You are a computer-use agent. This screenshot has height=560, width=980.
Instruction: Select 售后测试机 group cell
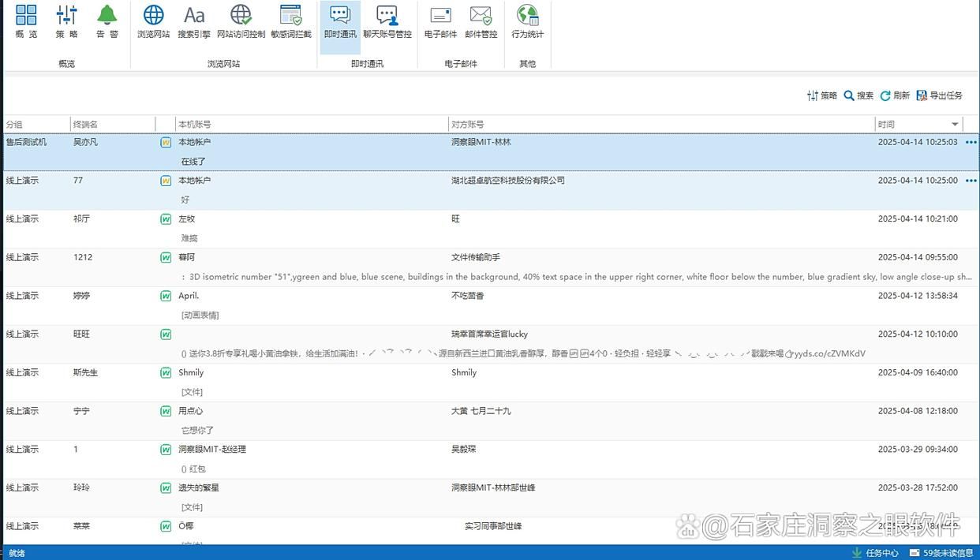26,142
